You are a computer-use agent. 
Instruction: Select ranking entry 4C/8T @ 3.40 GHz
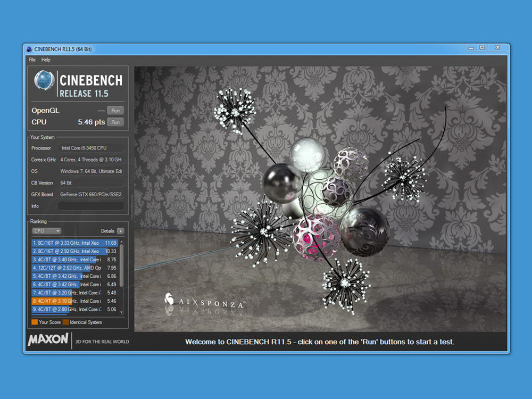coord(74,260)
